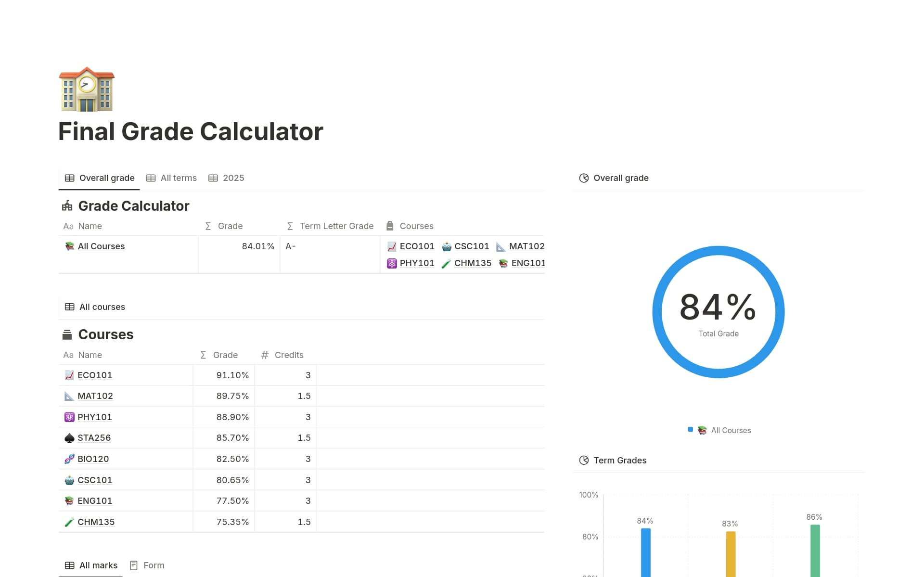Click the clock icon beside Overall grade chart
924x577 pixels.
pyautogui.click(x=583, y=178)
